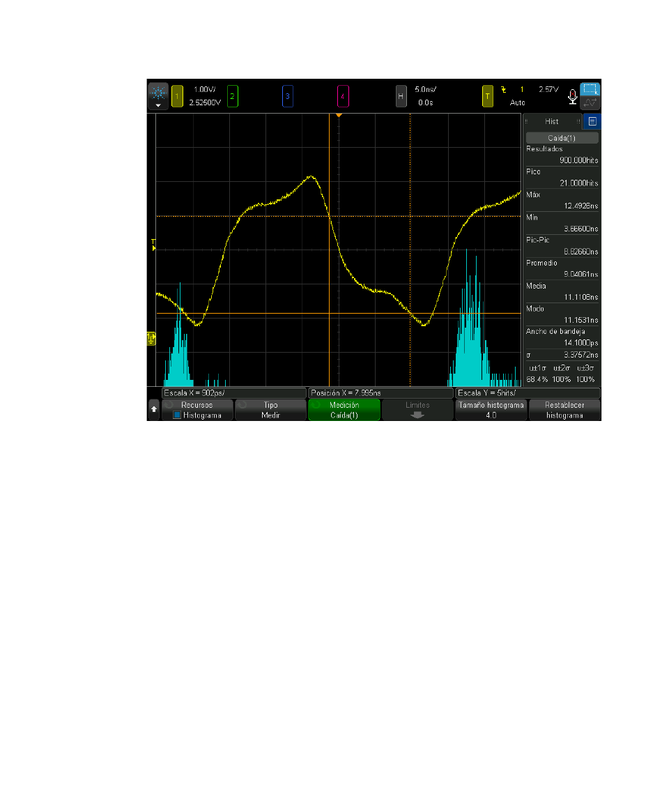Open the Keysight main menu logo

[158, 95]
